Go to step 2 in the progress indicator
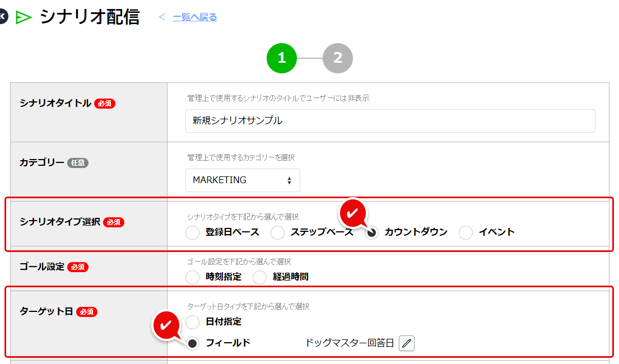Viewport: 619px width, 364px height. pos(337,58)
